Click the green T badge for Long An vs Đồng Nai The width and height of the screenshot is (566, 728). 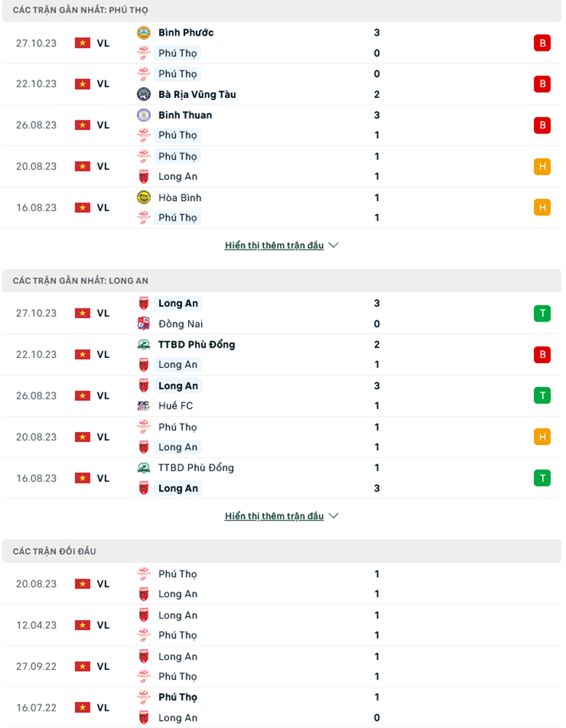pos(542,313)
